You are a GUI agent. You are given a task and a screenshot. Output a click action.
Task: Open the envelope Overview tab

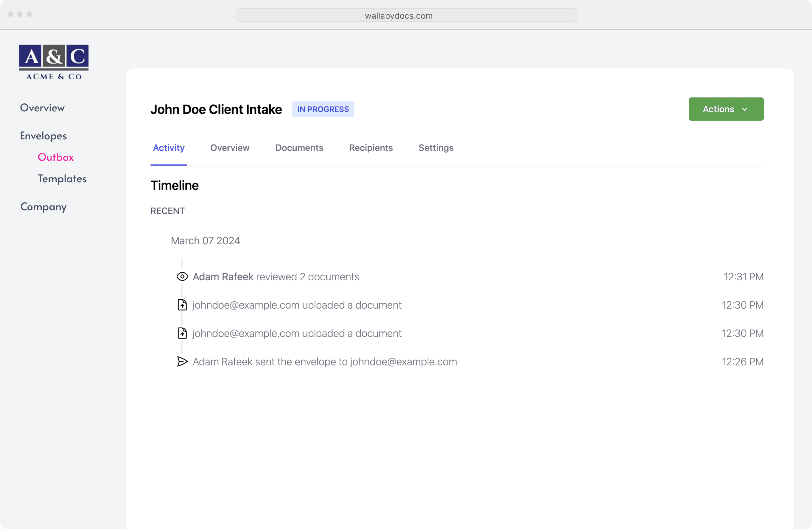230,148
